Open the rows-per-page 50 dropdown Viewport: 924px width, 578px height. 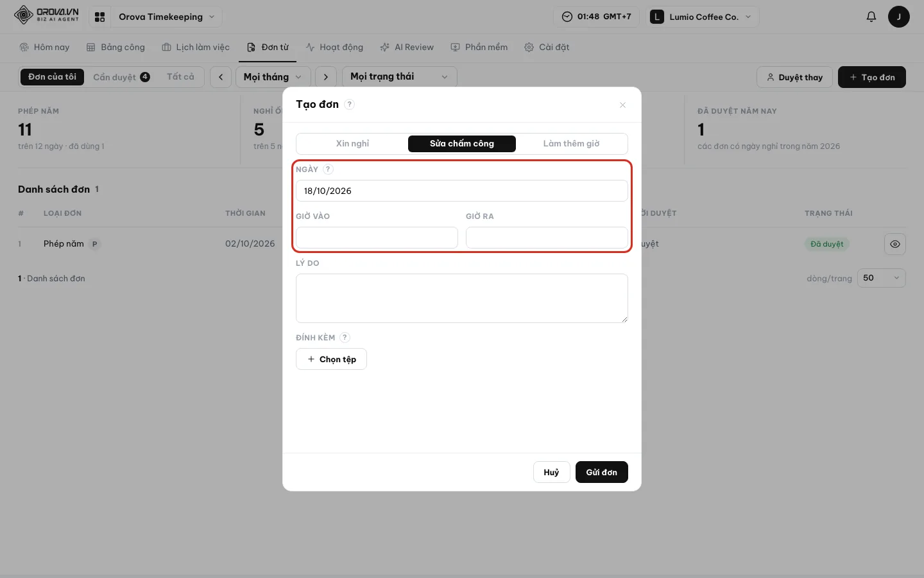[882, 278]
